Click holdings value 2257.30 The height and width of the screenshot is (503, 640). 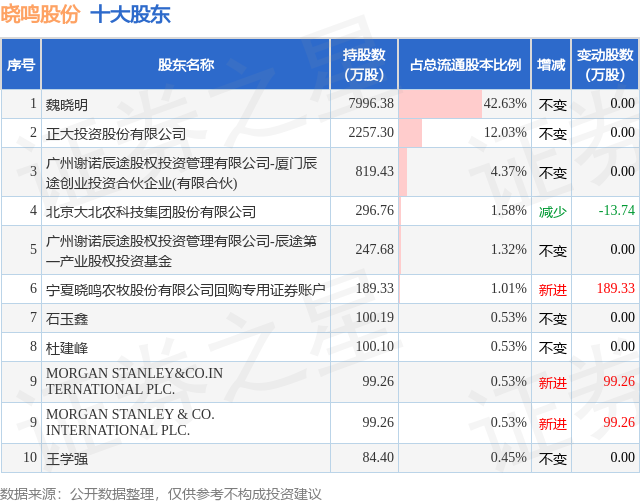pos(371,132)
